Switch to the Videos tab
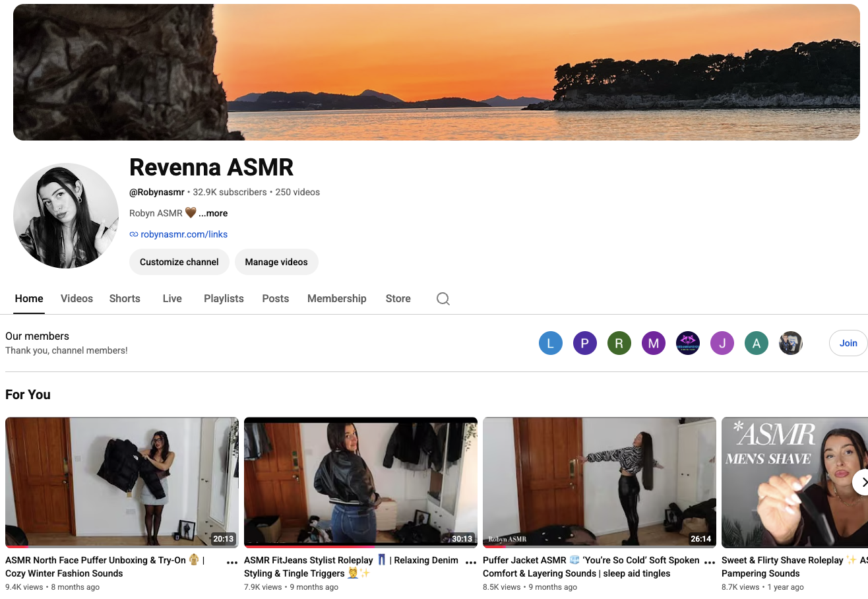Screen dimensions: 868x599 pyautogui.click(x=77, y=299)
